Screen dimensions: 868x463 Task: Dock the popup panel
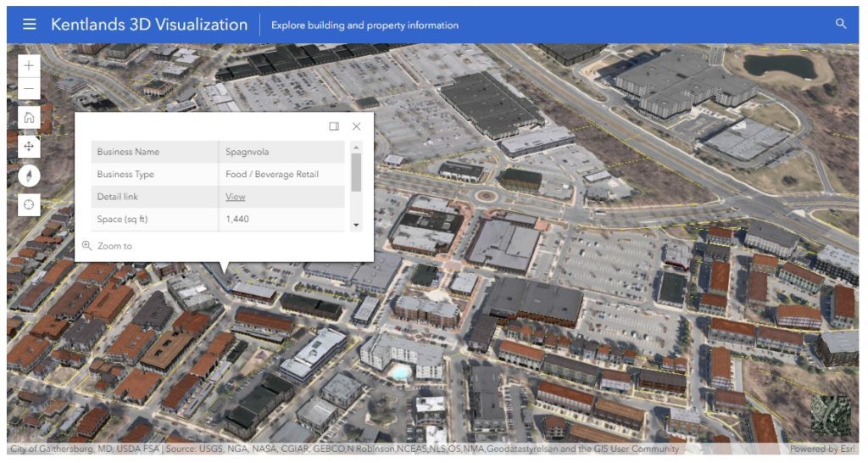point(334,126)
